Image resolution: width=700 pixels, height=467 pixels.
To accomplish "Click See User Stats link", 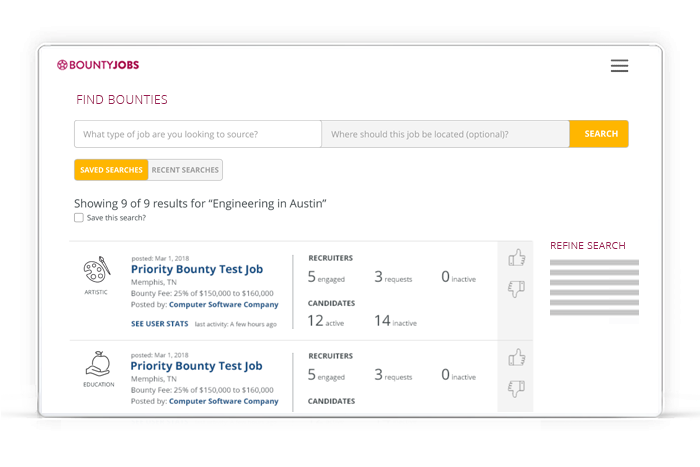I will tap(159, 324).
